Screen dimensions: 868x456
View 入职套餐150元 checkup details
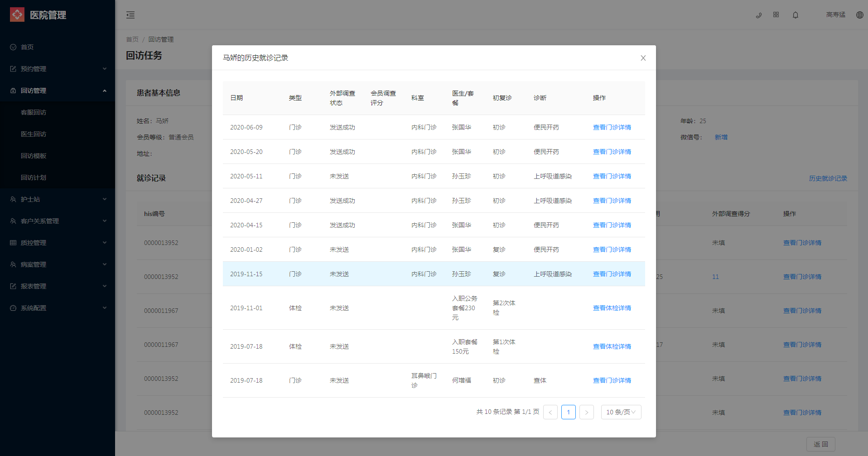pyautogui.click(x=612, y=346)
